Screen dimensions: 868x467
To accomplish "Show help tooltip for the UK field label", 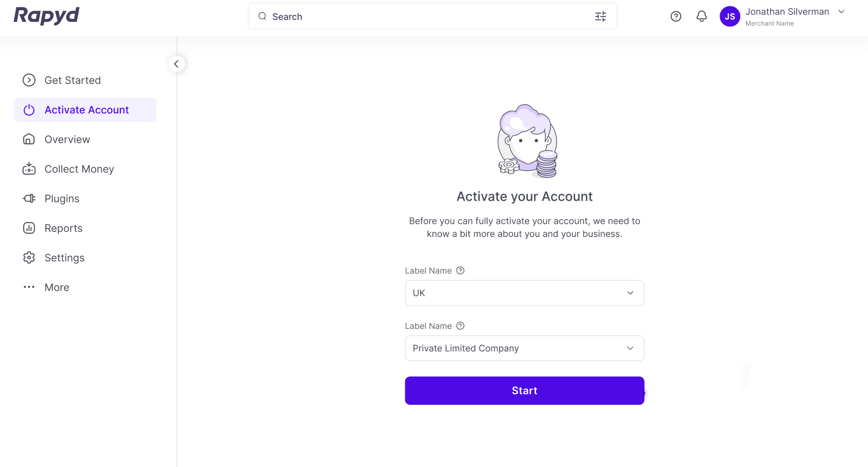I will [x=460, y=271].
